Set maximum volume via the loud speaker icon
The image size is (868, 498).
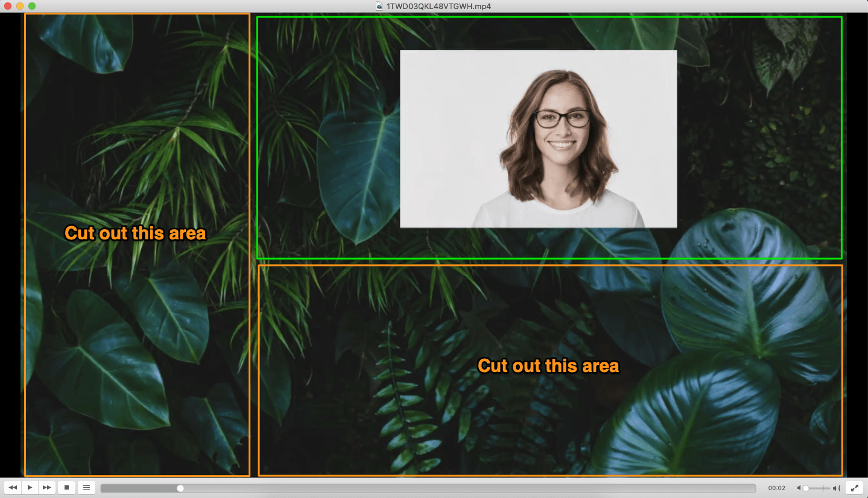click(837, 488)
